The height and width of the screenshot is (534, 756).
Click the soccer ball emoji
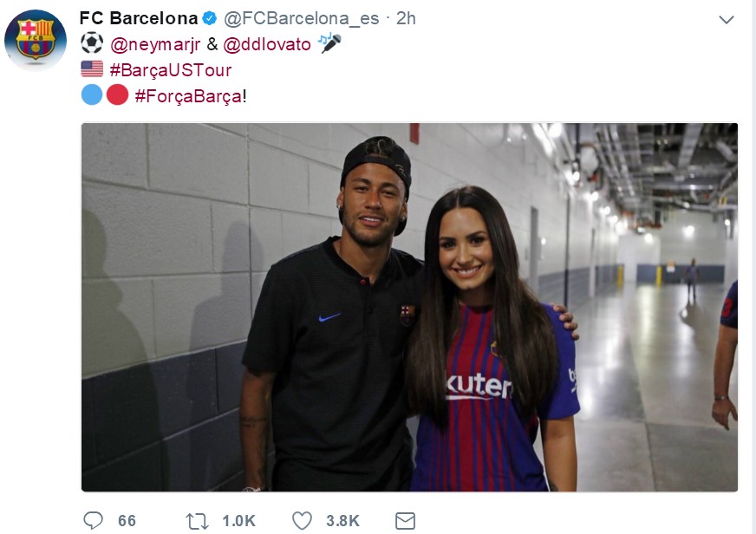pyautogui.click(x=91, y=43)
